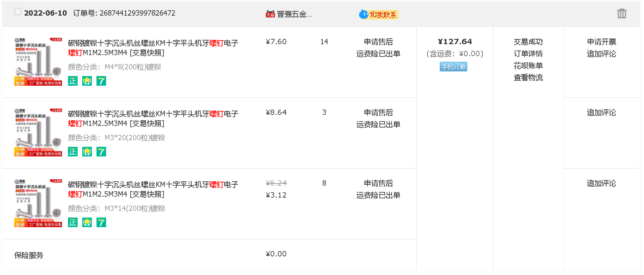View logistics via 查看物流

[x=528, y=78]
